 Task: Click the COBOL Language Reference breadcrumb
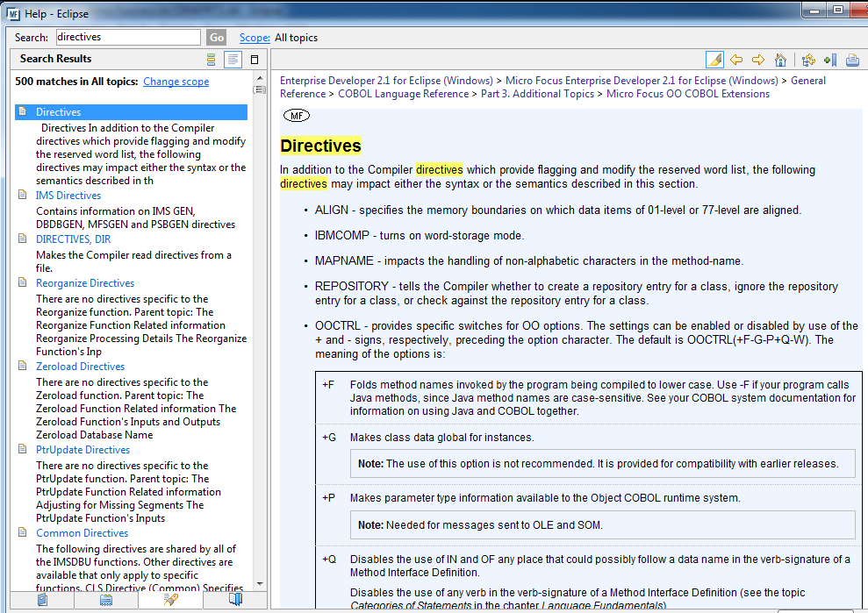coord(404,94)
